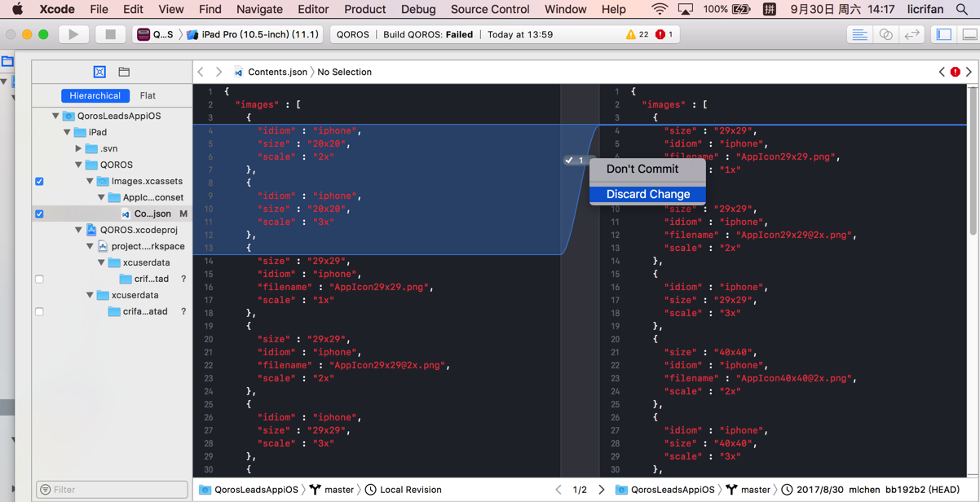Select the Co...json file row

pyautogui.click(x=112, y=214)
